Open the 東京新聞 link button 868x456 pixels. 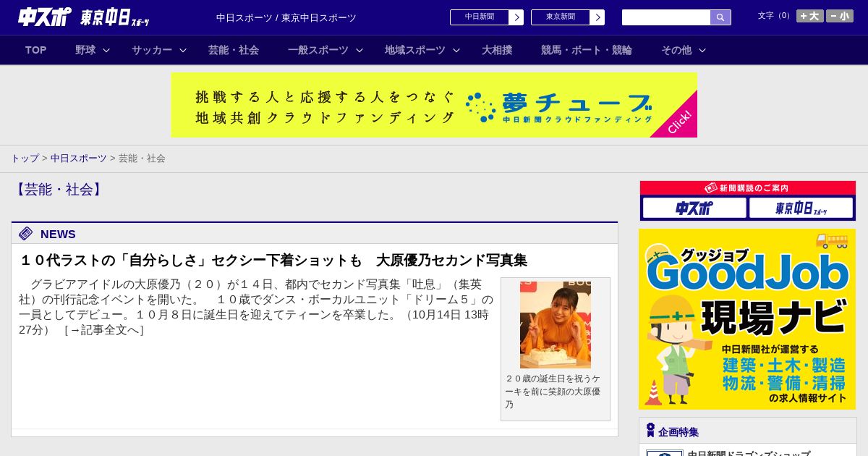click(x=561, y=17)
